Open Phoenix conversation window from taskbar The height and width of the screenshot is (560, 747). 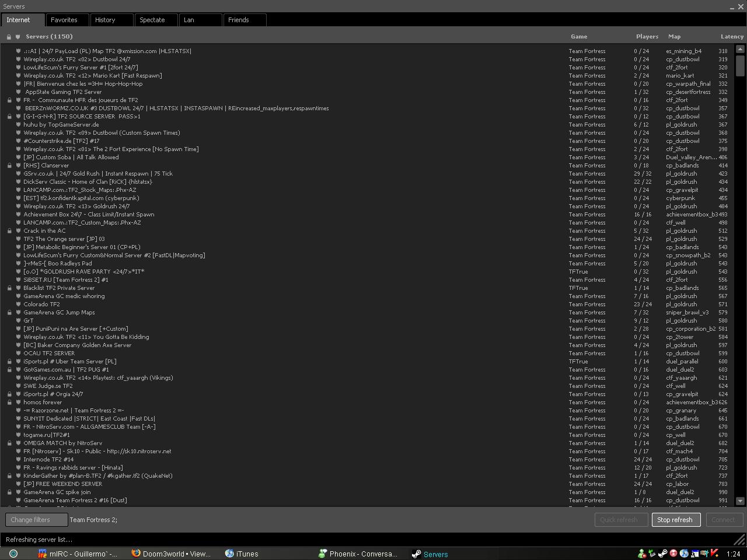click(x=358, y=554)
